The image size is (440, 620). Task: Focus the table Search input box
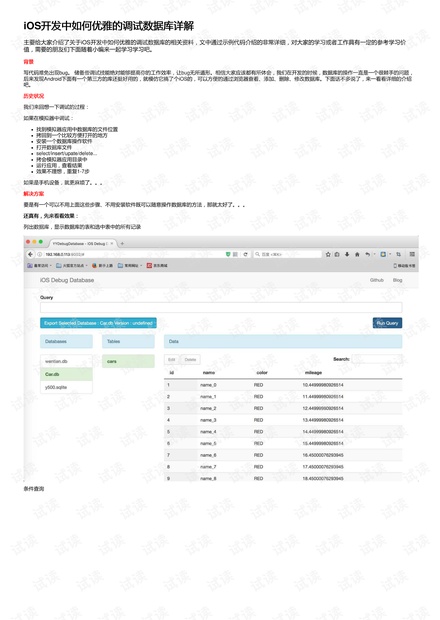pyautogui.click(x=377, y=359)
